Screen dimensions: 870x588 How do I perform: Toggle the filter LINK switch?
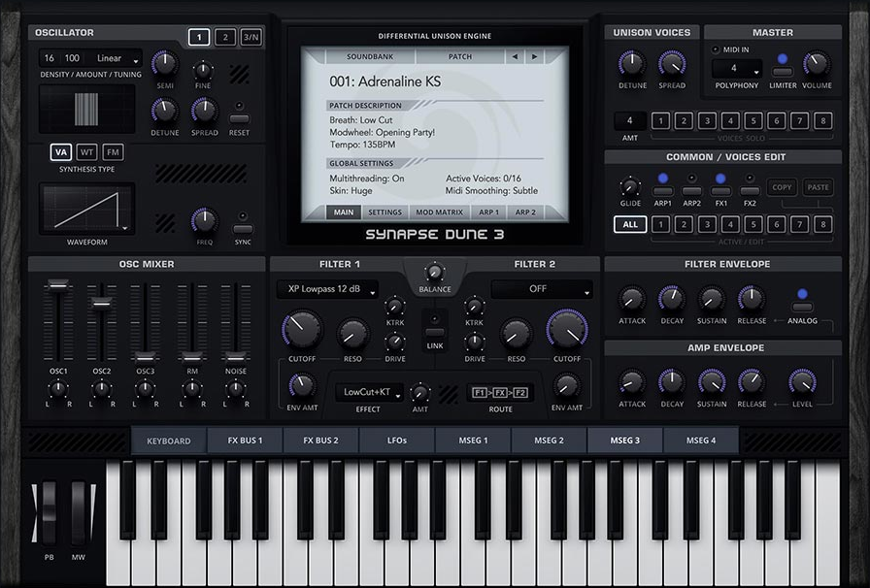tap(434, 332)
